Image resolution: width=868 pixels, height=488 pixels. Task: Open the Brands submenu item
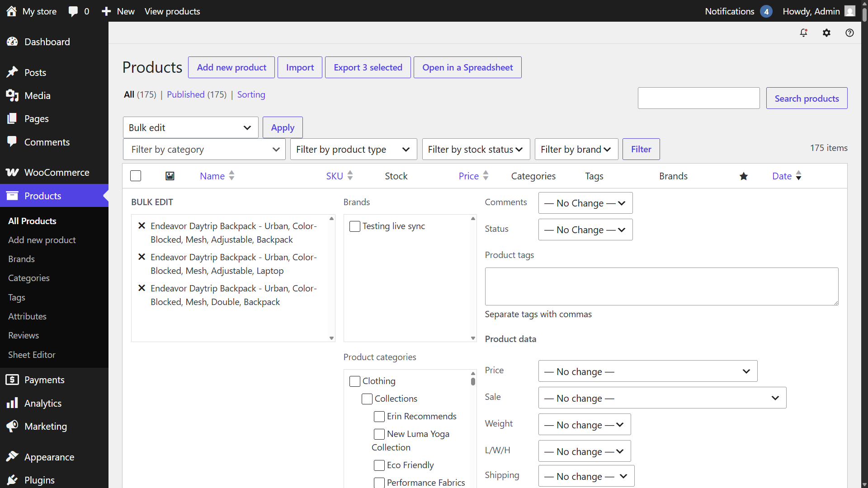coord(21,259)
